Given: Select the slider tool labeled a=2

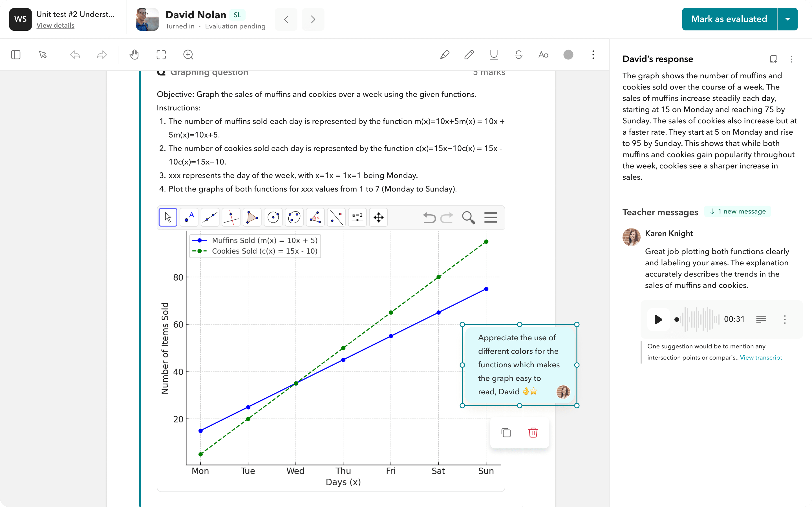Looking at the screenshot, I should [357, 217].
